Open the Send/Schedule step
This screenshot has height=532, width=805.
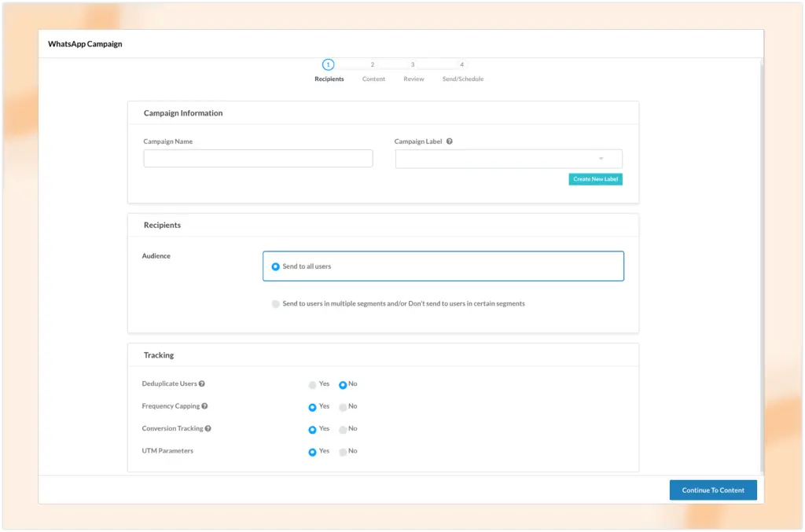pos(462,71)
